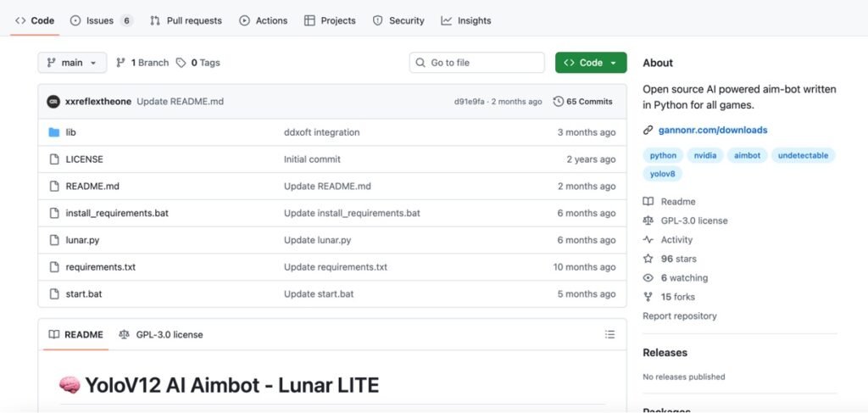Click the xxreflextheone avatar icon
Screen dimensions: 868x413
(x=53, y=102)
